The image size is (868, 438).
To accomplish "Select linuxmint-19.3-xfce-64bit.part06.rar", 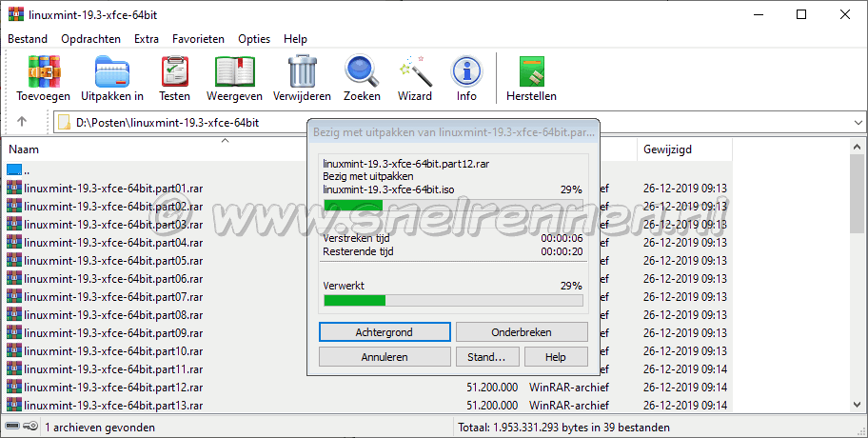I will [113, 279].
